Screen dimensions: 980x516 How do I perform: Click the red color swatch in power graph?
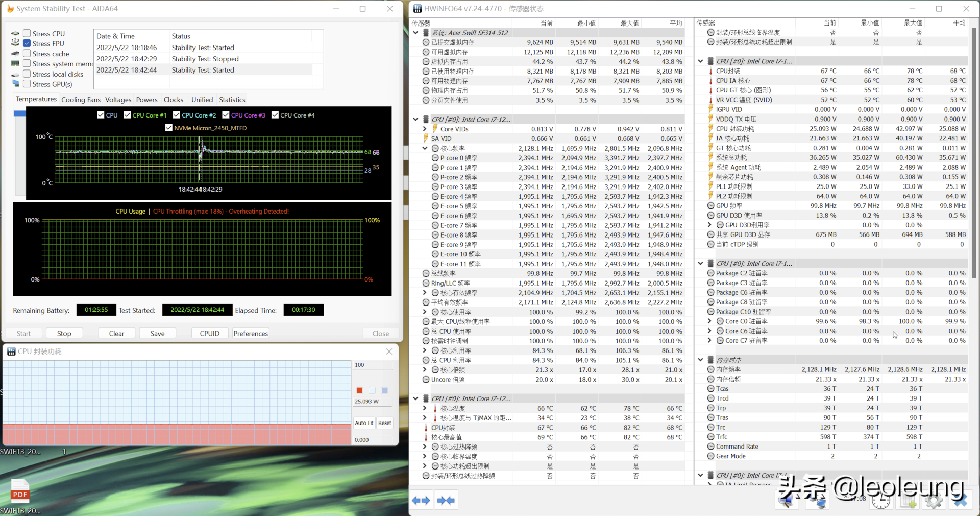pyautogui.click(x=360, y=390)
